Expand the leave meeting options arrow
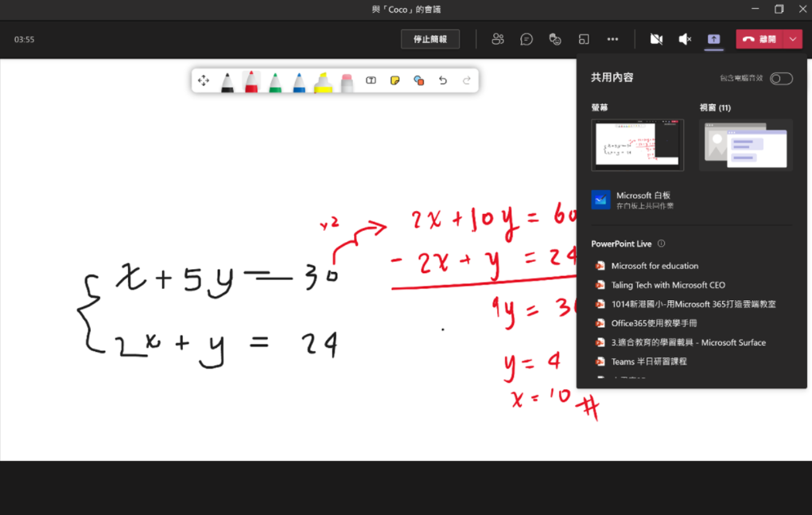The image size is (812, 515). (x=793, y=39)
